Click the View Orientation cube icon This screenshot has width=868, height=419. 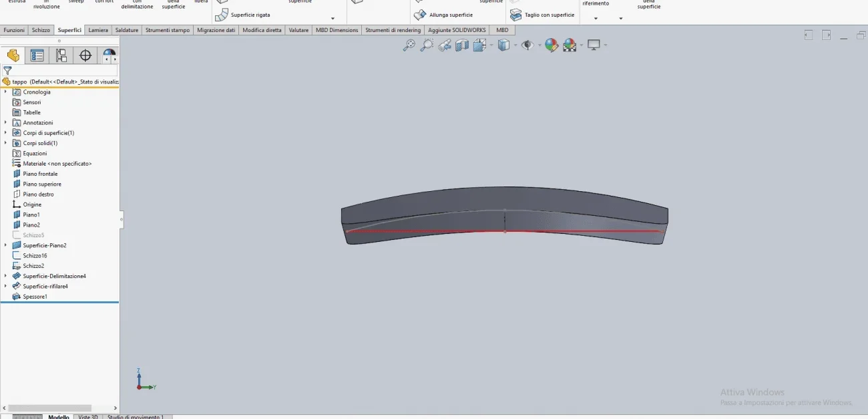point(479,45)
